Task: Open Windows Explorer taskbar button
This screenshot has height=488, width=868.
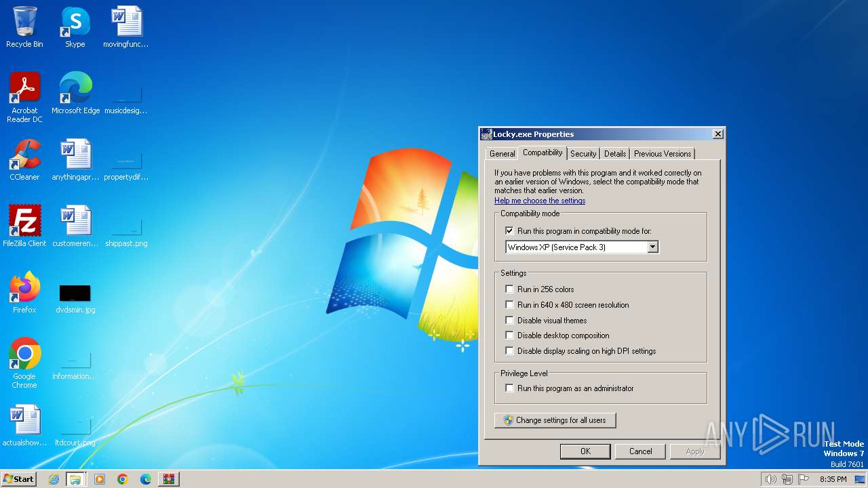Action: [x=75, y=479]
